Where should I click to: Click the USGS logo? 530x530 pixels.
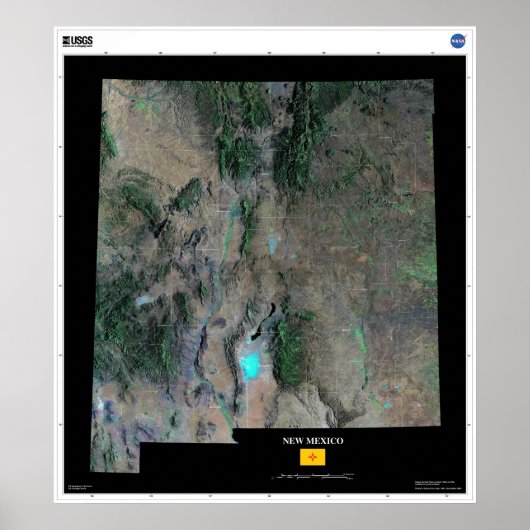pyautogui.click(x=77, y=42)
